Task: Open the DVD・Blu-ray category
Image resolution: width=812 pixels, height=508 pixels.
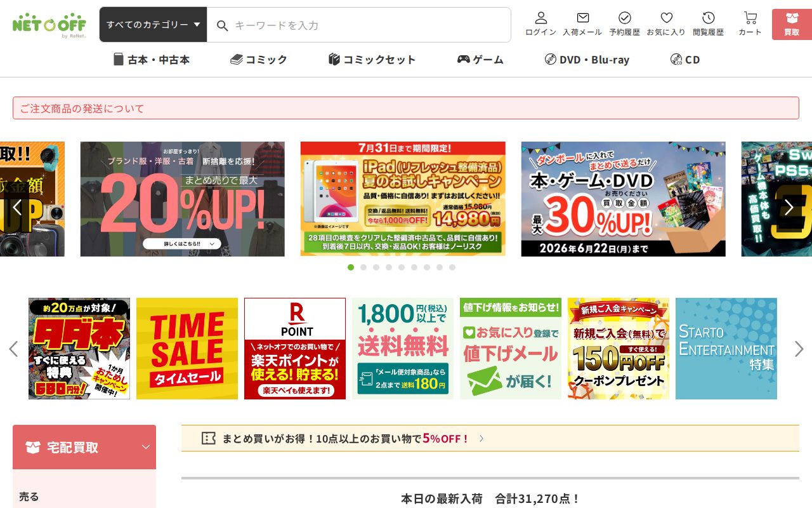Action: tap(587, 60)
